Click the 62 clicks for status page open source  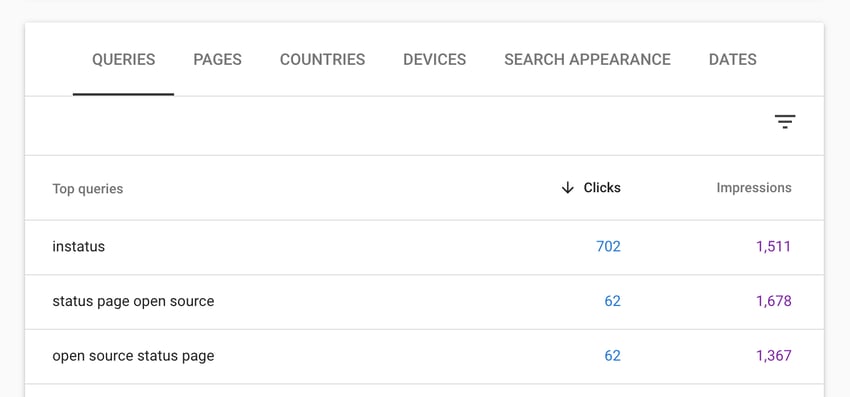tap(613, 301)
